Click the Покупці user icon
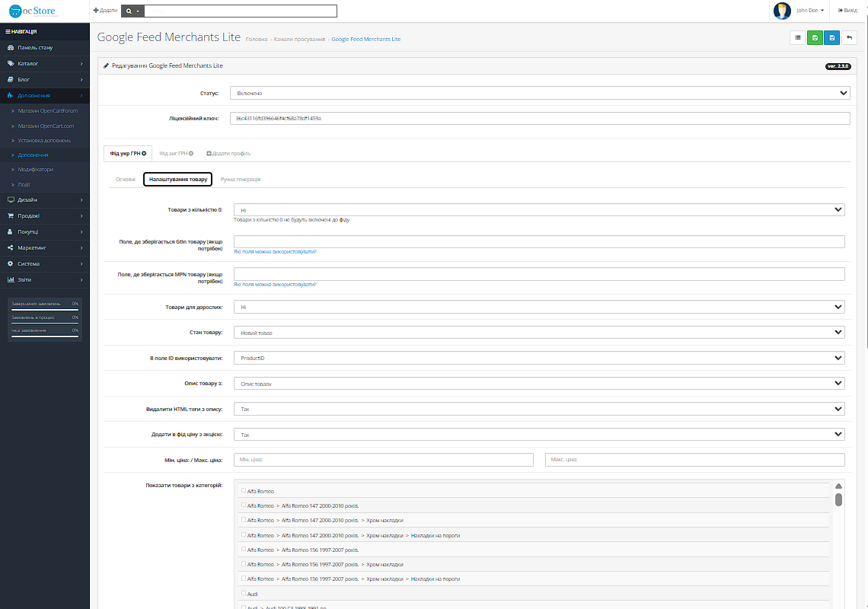Viewport: 868px width, 609px height. click(10, 232)
